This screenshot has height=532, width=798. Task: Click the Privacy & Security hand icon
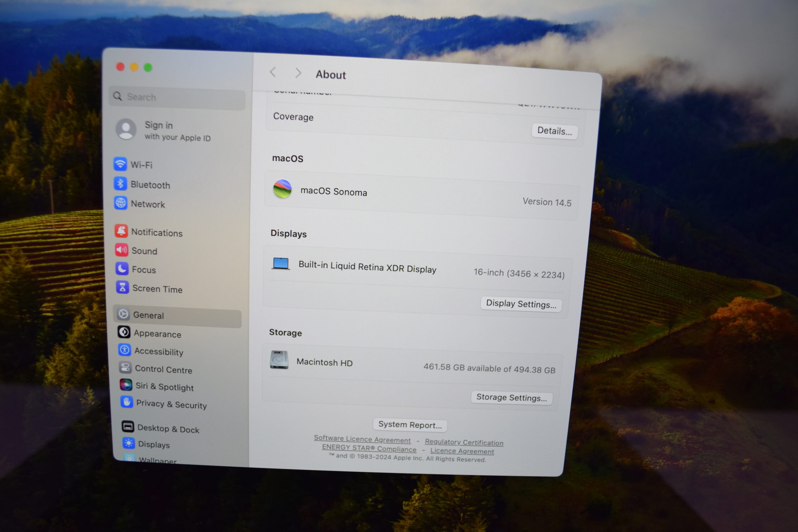(x=127, y=402)
